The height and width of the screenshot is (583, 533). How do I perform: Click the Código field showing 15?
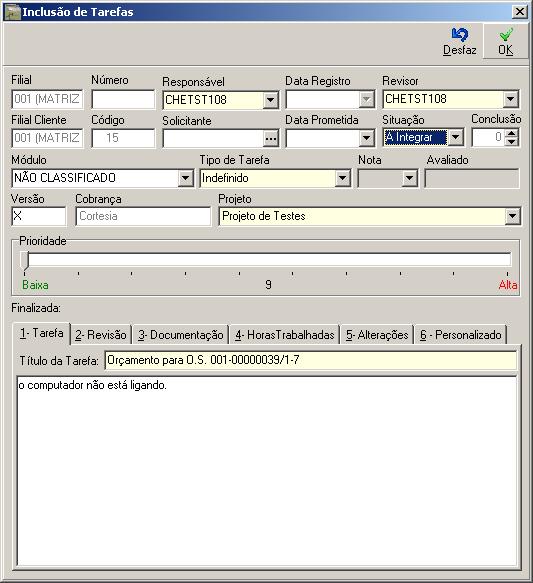(x=123, y=138)
